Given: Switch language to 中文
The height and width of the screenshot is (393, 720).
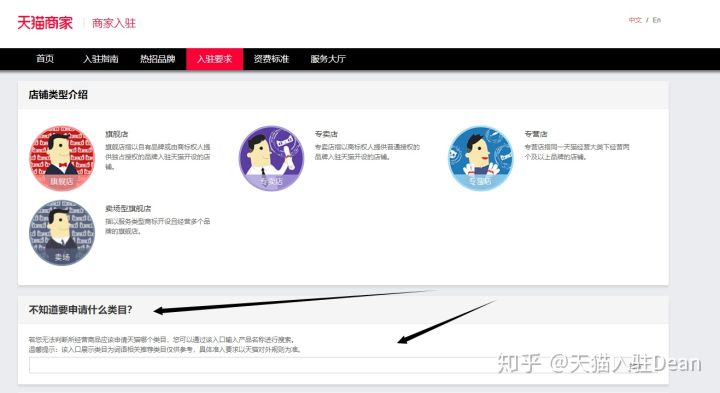Looking at the screenshot, I should click(635, 20).
